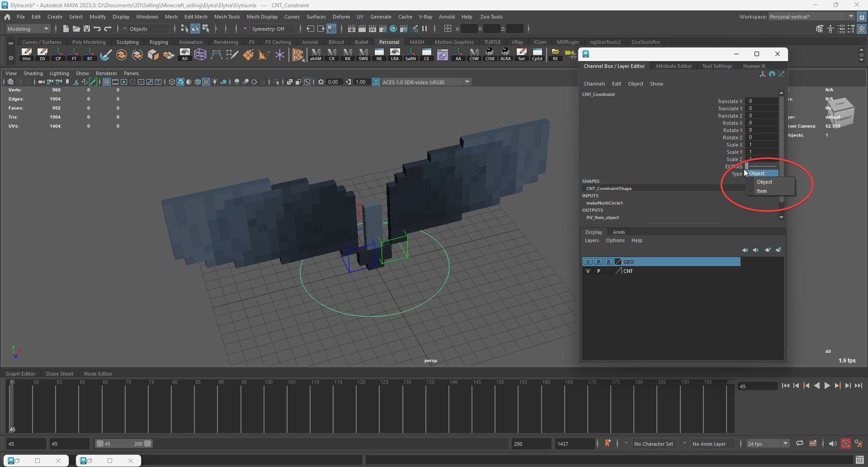Screen dimensions: 868x467
Task: Open the Workspace Personal vertical dropdown
Action: click(811, 17)
